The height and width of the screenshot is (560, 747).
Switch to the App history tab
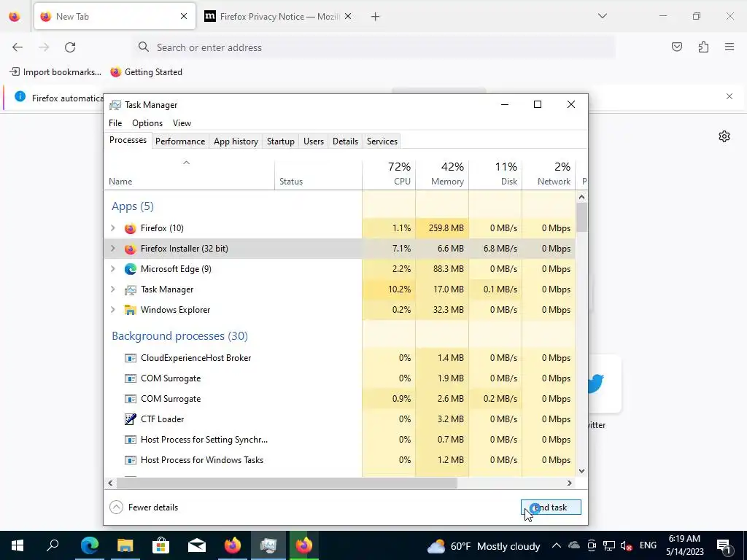point(236,141)
